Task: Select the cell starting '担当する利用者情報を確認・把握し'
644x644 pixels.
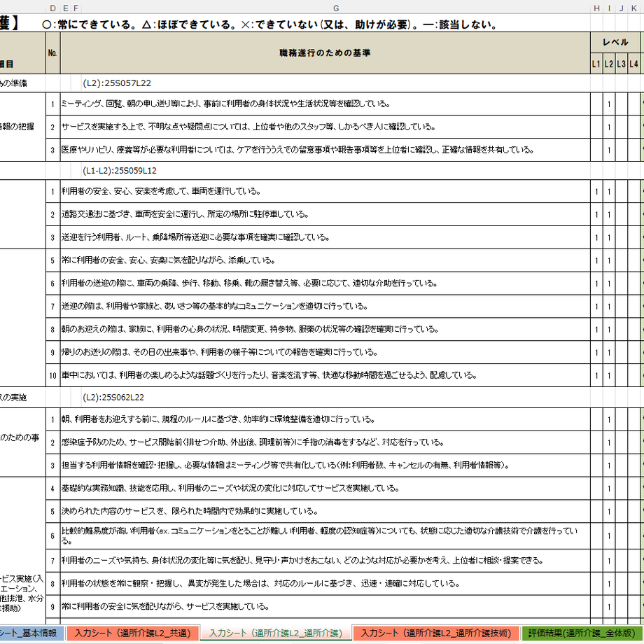Action: [x=325, y=465]
